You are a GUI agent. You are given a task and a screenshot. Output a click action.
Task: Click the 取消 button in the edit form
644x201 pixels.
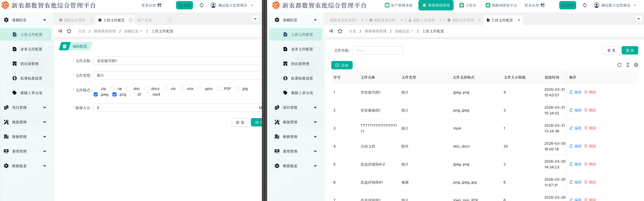pos(240,123)
